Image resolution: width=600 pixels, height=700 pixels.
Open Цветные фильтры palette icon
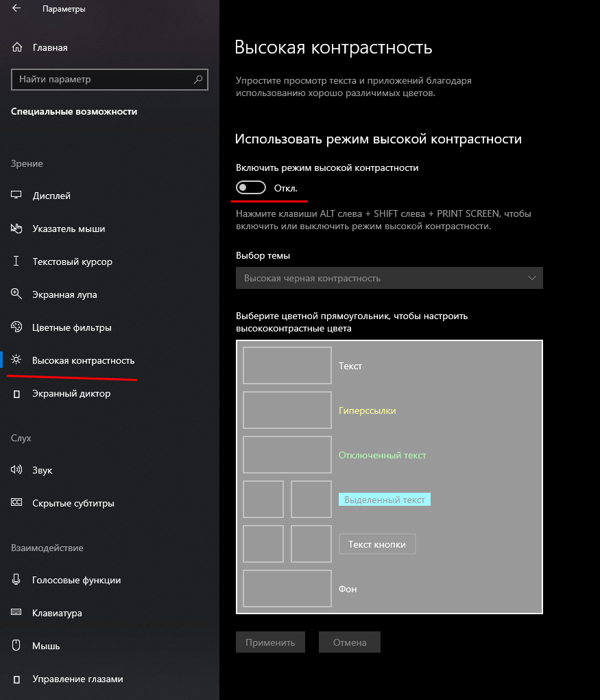click(17, 327)
